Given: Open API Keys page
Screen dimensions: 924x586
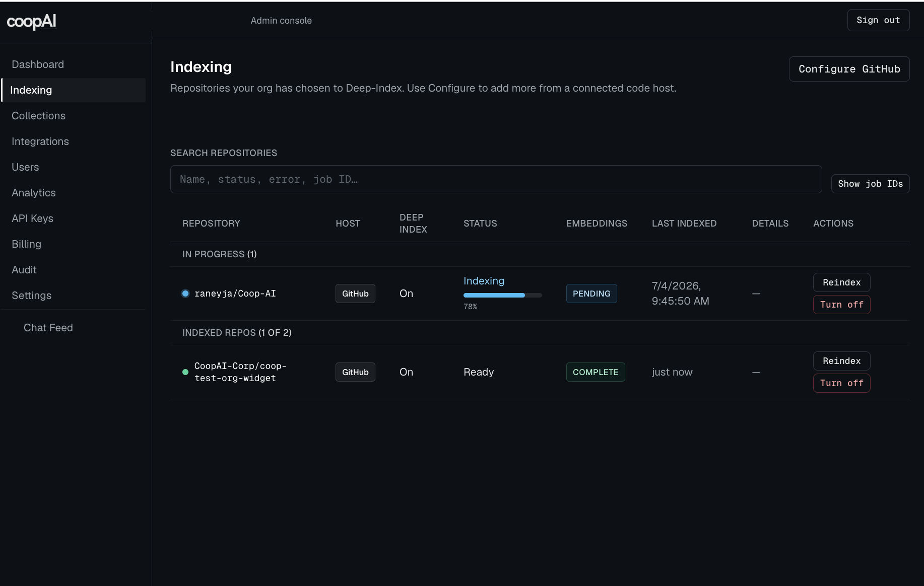Looking at the screenshot, I should pyautogui.click(x=32, y=218).
